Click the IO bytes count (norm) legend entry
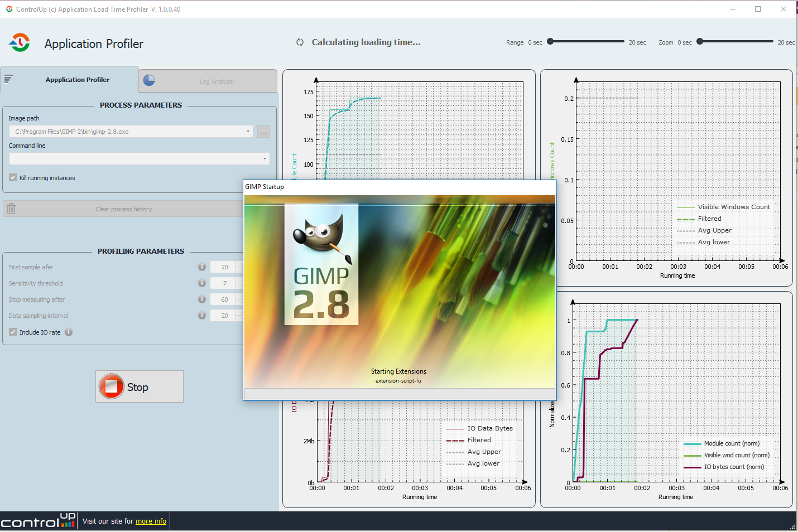The height and width of the screenshot is (532, 798). [724, 467]
